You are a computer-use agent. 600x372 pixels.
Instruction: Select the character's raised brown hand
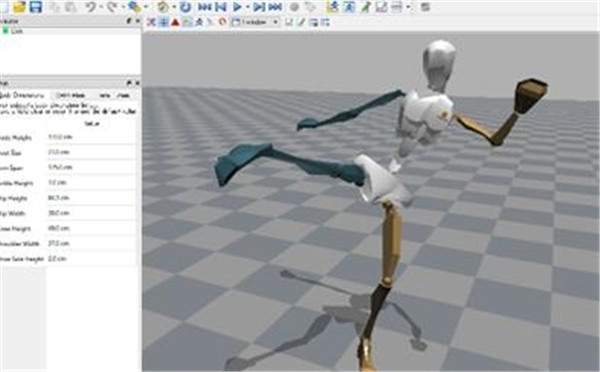point(530,95)
